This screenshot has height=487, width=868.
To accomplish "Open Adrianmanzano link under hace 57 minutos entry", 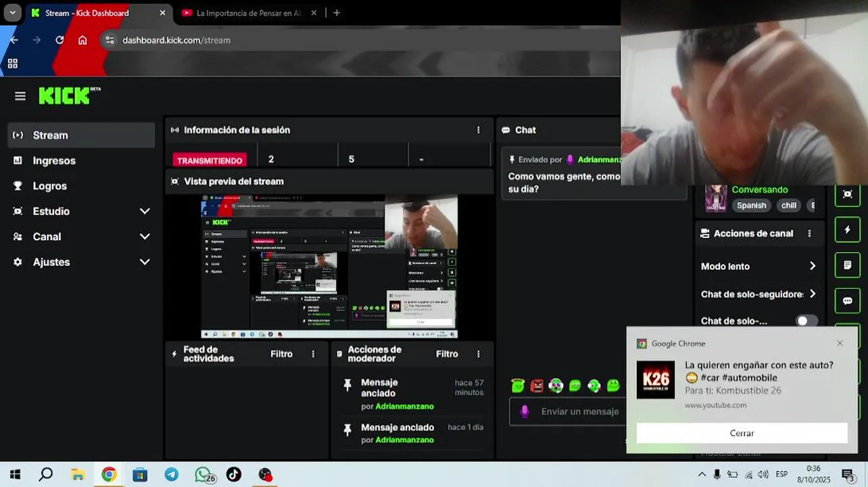I will point(404,407).
